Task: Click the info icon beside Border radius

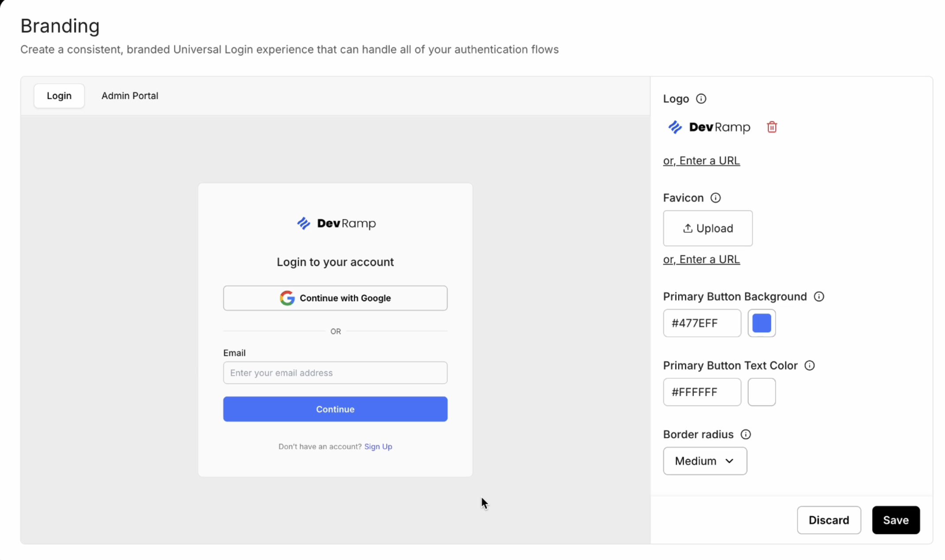Action: pyautogui.click(x=746, y=434)
